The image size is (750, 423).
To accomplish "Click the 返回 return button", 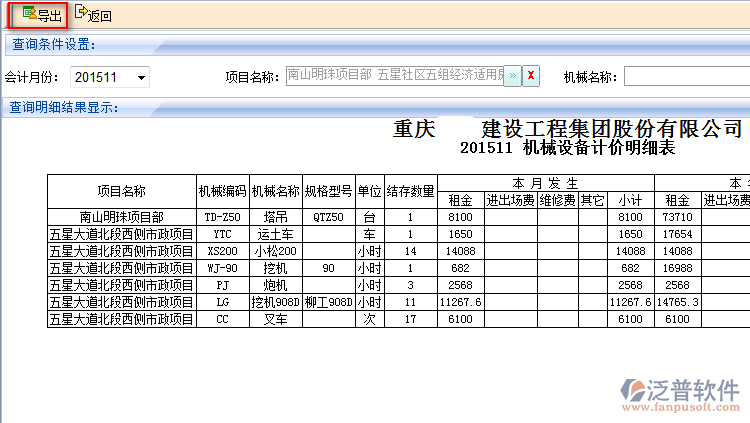I will point(93,15).
